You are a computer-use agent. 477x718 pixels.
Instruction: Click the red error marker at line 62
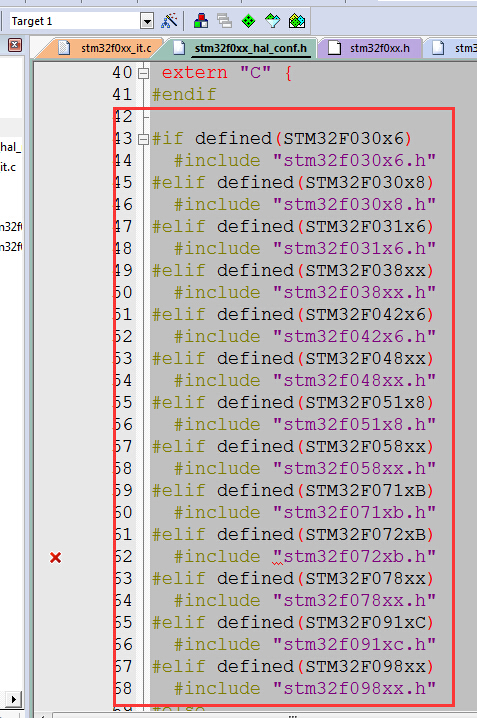(56, 557)
